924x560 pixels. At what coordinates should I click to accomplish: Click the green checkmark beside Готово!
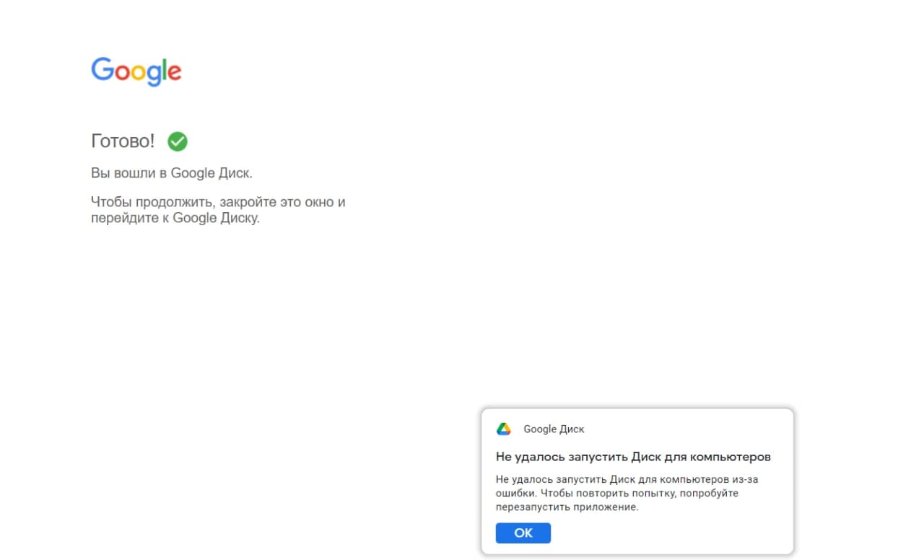(178, 141)
